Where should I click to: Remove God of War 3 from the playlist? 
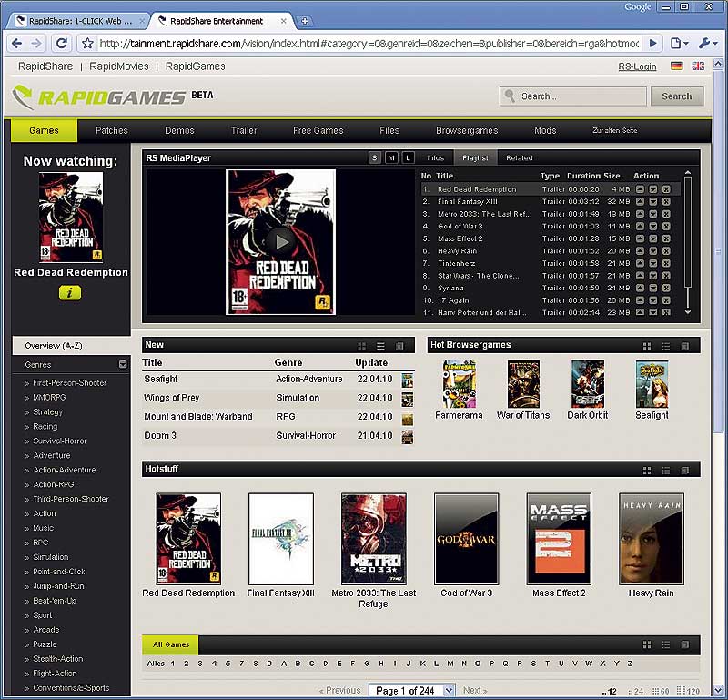(666, 227)
